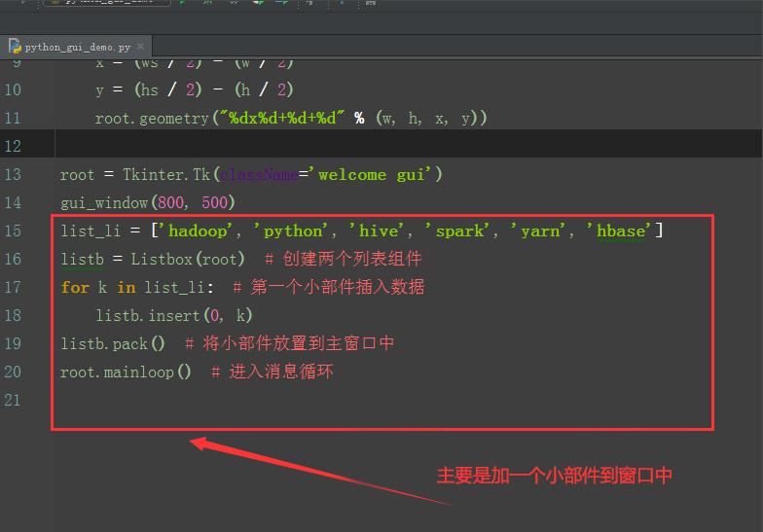
Task: Click the 'hbase' string in the list
Action: point(621,231)
